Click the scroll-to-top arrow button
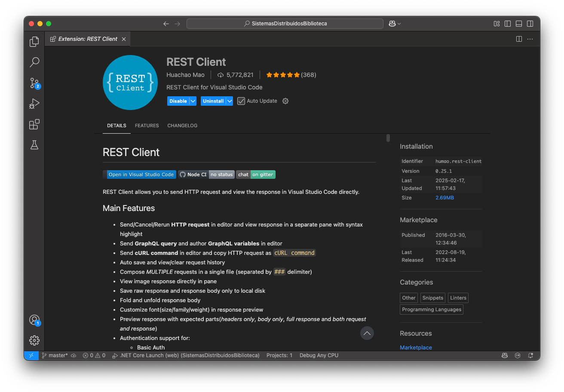 367,333
